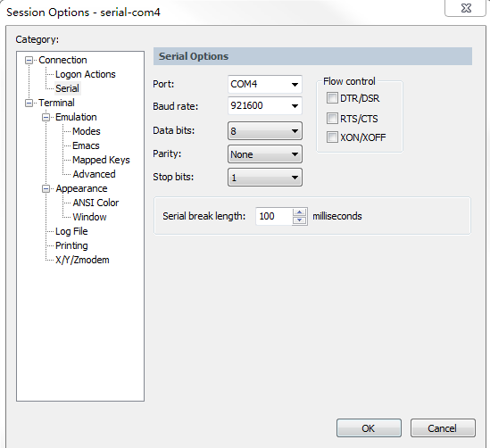
Task: Enable DTR/DSR flow control
Action: click(x=332, y=98)
